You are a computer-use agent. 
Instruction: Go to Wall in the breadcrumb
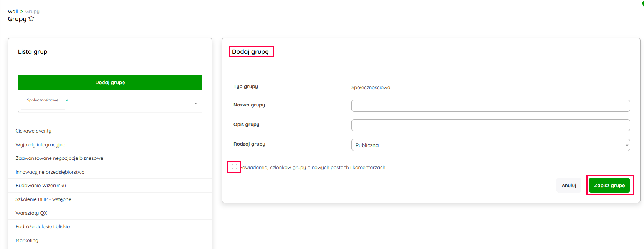point(13,12)
